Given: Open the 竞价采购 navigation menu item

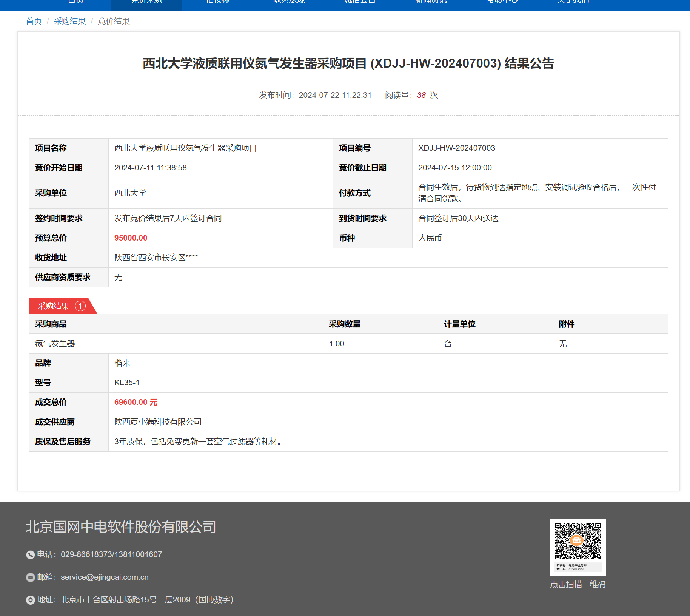Looking at the screenshot, I should (x=146, y=2).
